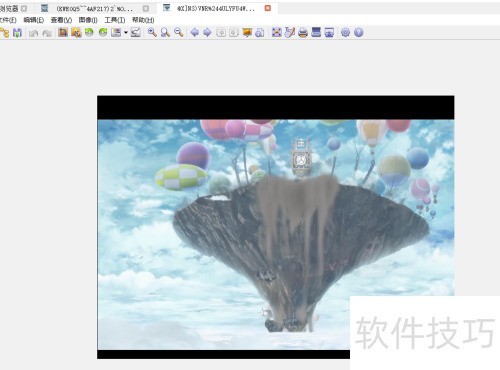Viewport: 500px width, 370px height.
Task: Open the Resize image tool
Action: (x=76, y=32)
